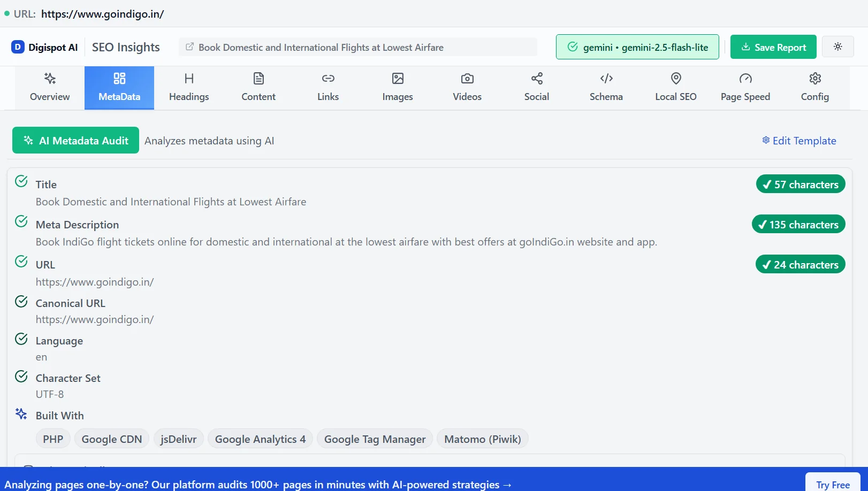Open the gemini-2.5-flash-lite model selector
The height and width of the screenshot is (491, 868).
[x=637, y=47]
